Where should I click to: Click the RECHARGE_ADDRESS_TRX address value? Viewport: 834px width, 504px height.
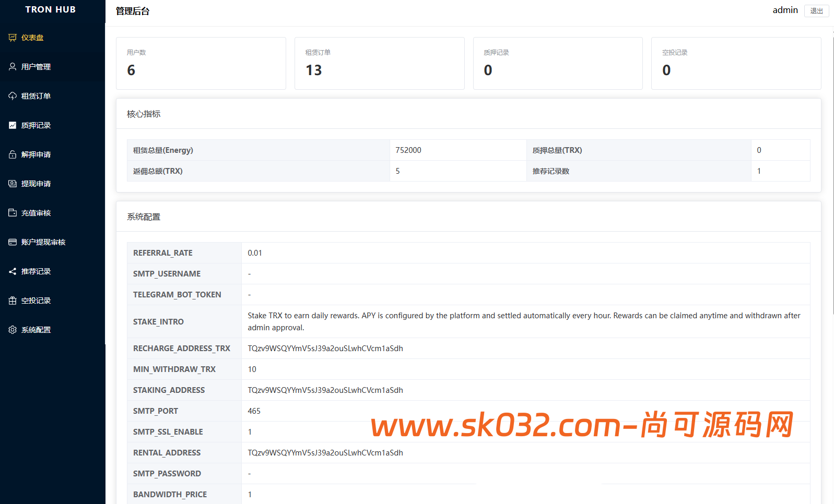pos(325,349)
